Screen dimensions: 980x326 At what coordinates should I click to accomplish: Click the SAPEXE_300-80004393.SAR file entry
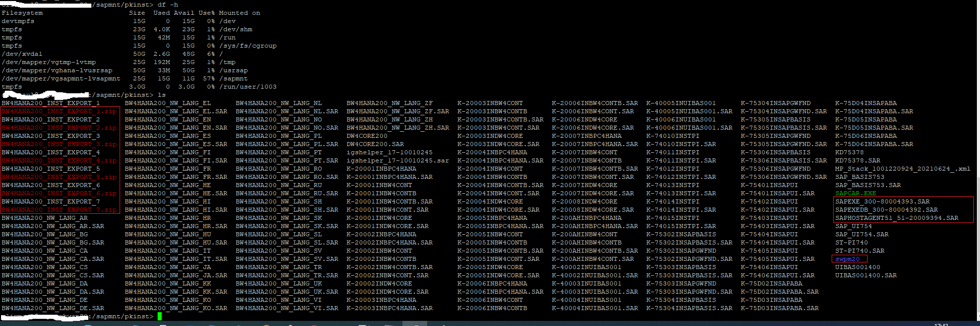click(x=882, y=201)
